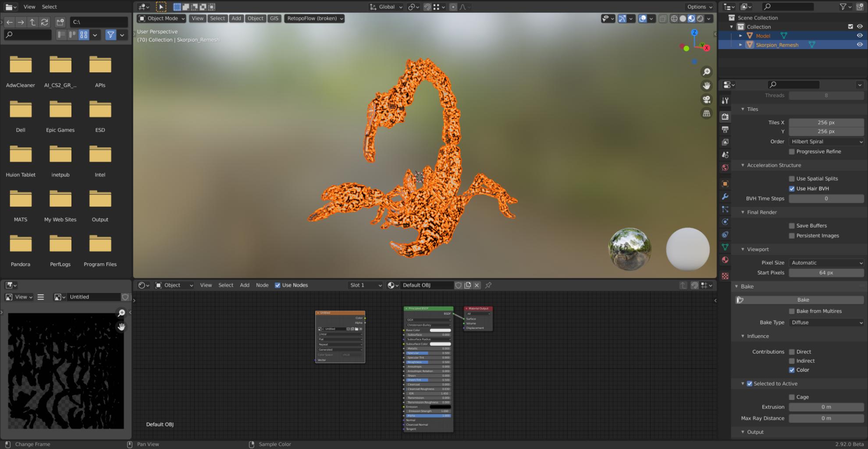The height and width of the screenshot is (449, 868).
Task: Open the Object Mode dropdown
Action: point(161,18)
